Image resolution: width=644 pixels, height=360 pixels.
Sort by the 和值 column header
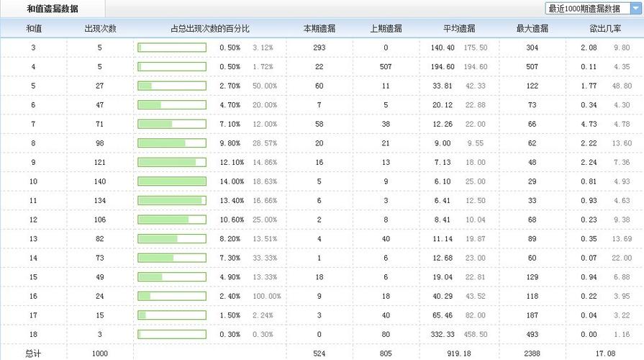coord(34,28)
